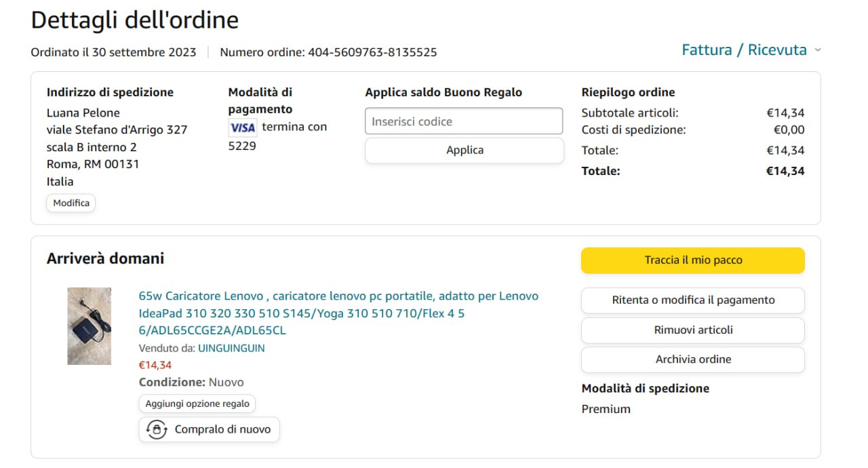The image size is (868, 468).
Task: Select Ritenta o modifica il pagamento
Action: (692, 300)
